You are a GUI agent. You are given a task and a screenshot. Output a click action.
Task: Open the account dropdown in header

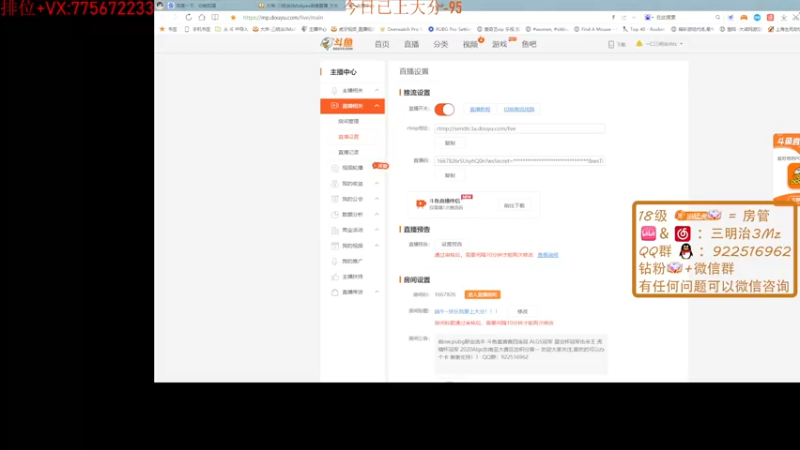point(663,44)
